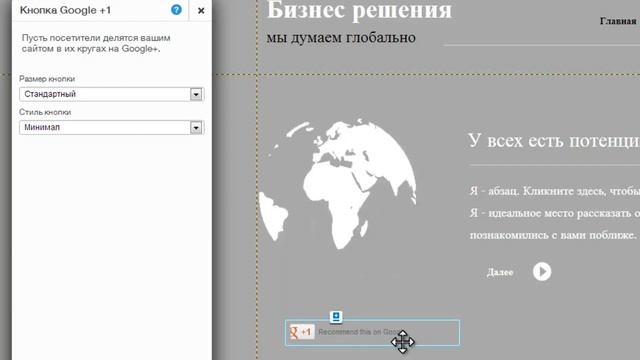Select the Минимал style field
The image size is (640, 360).
[111, 128]
